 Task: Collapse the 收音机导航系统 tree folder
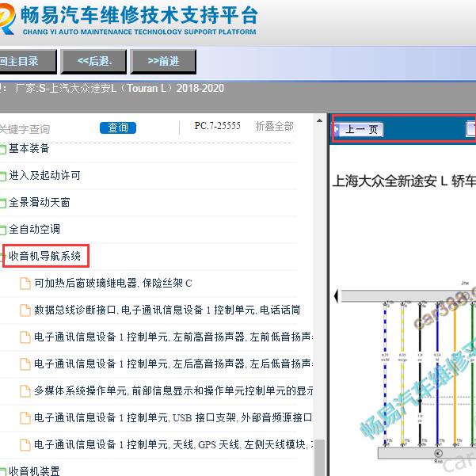pos(44,256)
